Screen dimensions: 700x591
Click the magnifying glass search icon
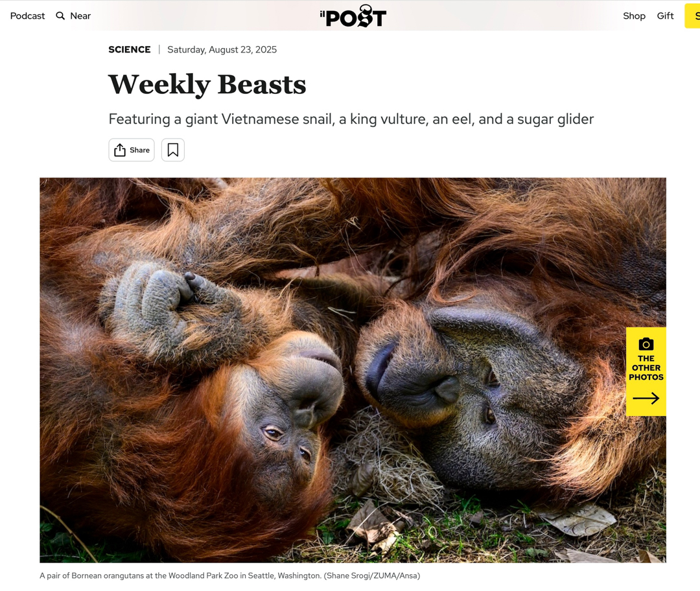coord(60,16)
